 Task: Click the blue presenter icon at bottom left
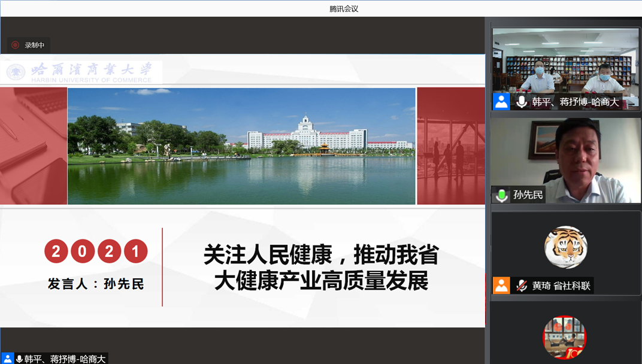tap(7, 359)
